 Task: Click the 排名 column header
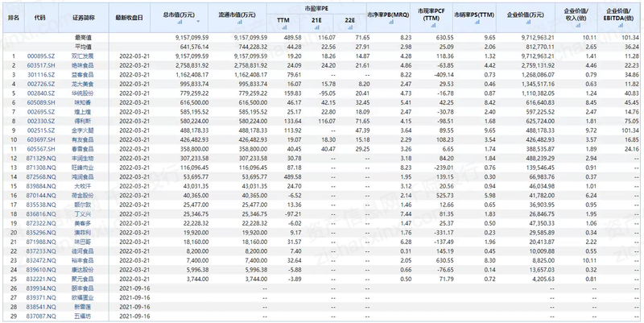pyautogui.click(x=14, y=18)
